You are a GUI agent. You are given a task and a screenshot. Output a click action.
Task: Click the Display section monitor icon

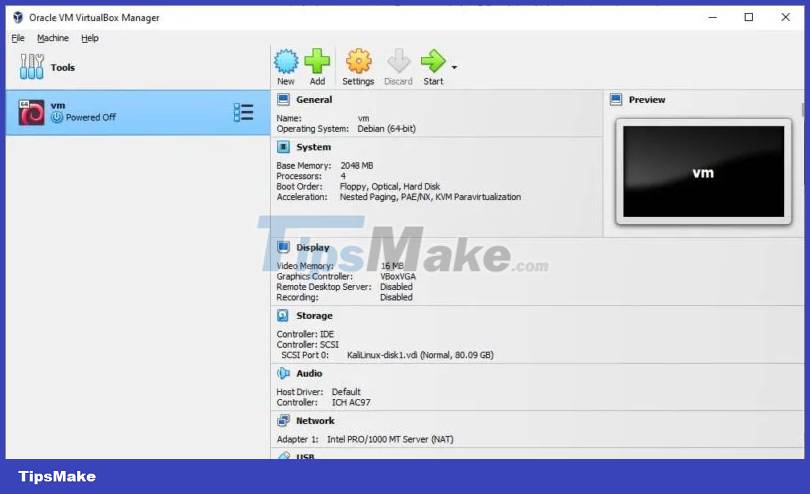pos(283,247)
